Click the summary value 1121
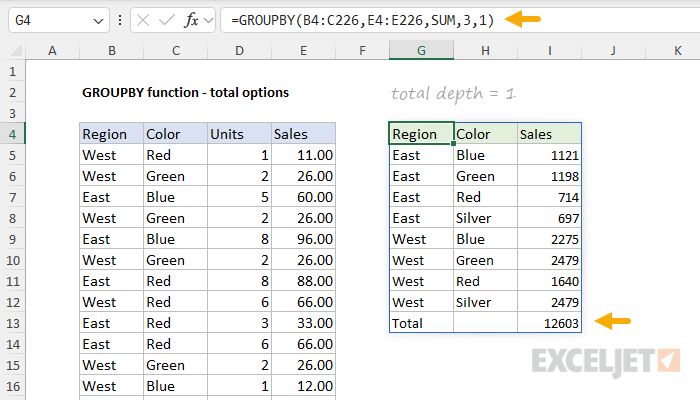This screenshot has width=700, height=400. pyautogui.click(x=550, y=155)
